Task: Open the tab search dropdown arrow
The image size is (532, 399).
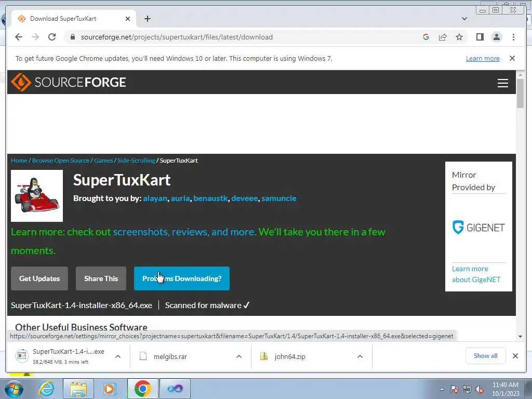Action: click(464, 19)
